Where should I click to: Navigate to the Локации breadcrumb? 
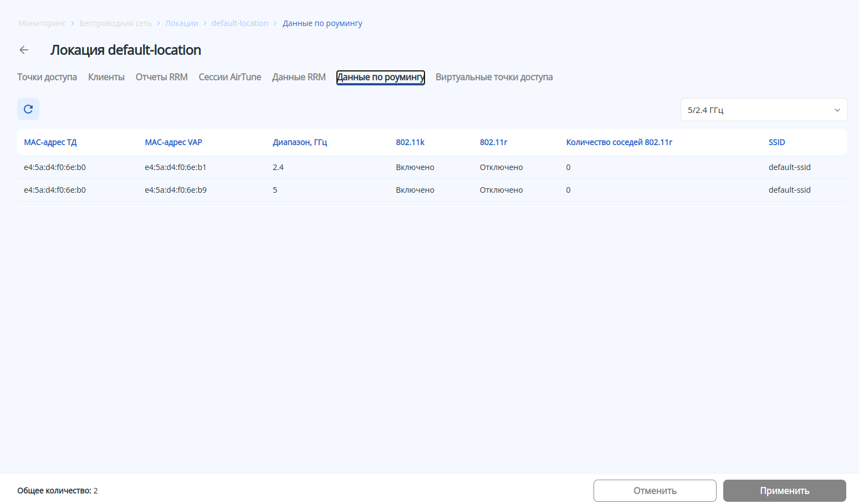tap(182, 23)
